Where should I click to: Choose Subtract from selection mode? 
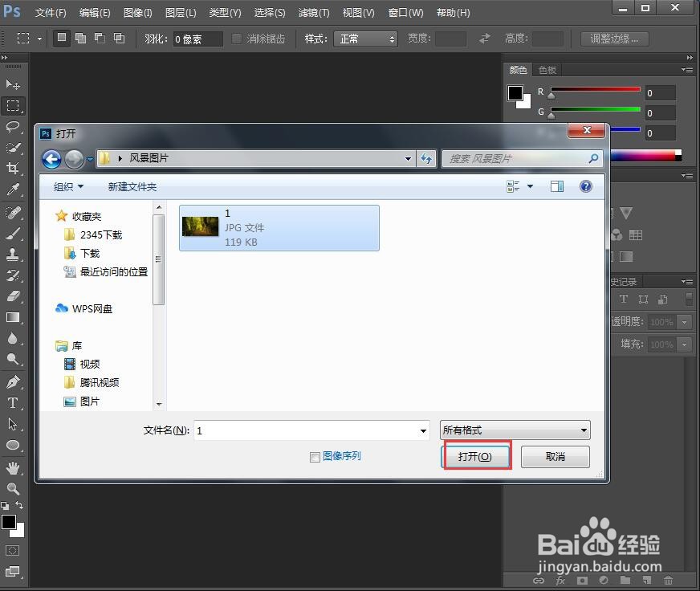pyautogui.click(x=100, y=38)
